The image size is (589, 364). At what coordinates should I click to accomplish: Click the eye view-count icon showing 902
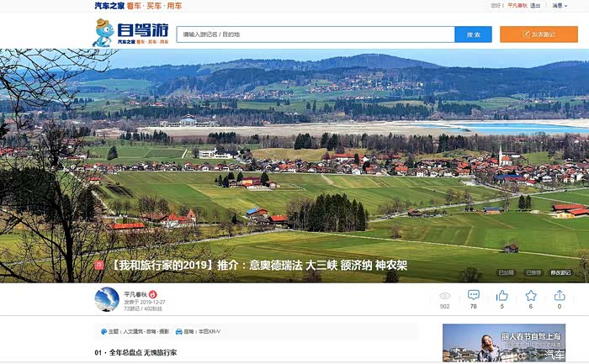tap(445, 296)
